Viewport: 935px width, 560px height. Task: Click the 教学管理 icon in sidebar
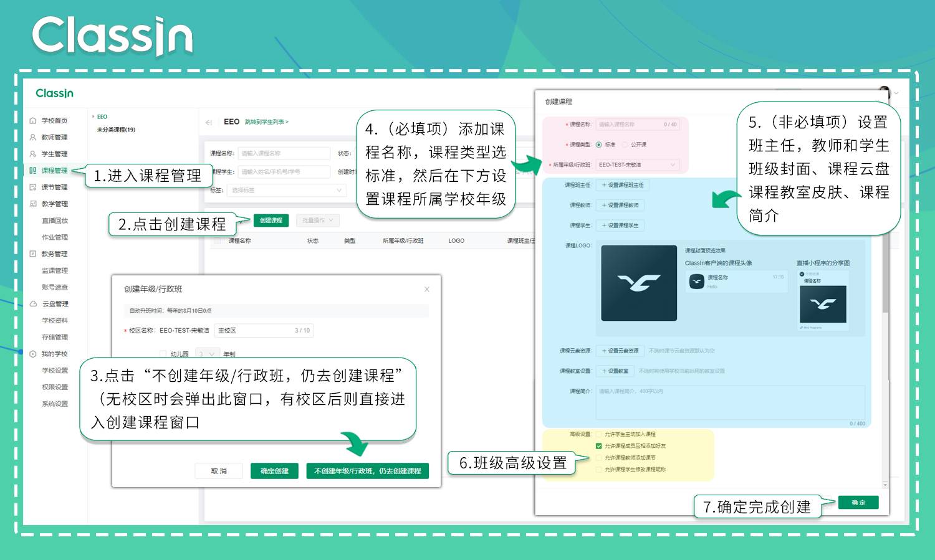coord(33,204)
